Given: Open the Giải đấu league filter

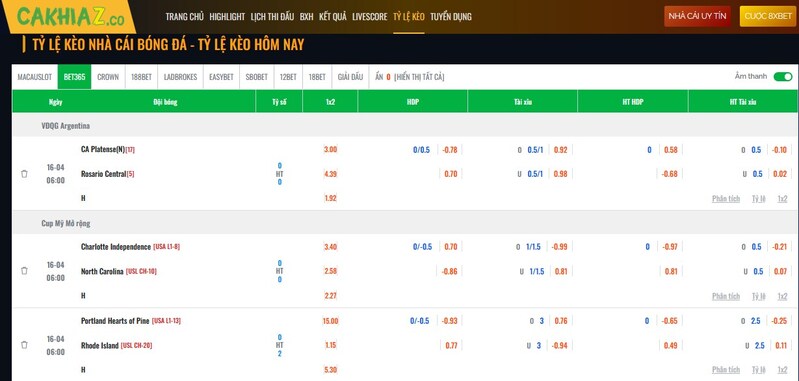Looking at the screenshot, I should click(x=350, y=77).
